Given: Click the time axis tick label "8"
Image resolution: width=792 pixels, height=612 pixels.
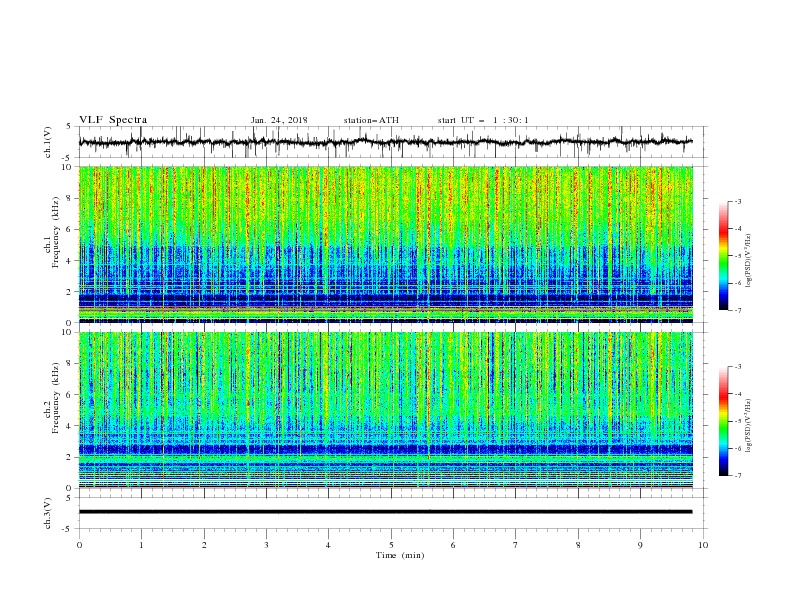Looking at the screenshot, I should coord(578,545).
